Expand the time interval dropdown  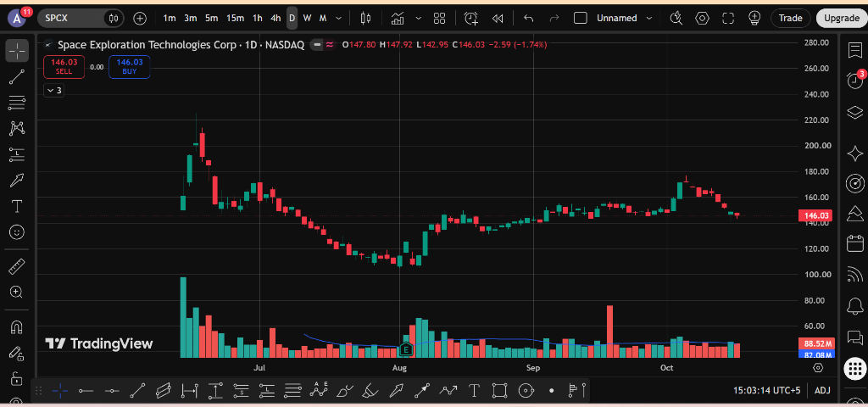(x=339, y=19)
